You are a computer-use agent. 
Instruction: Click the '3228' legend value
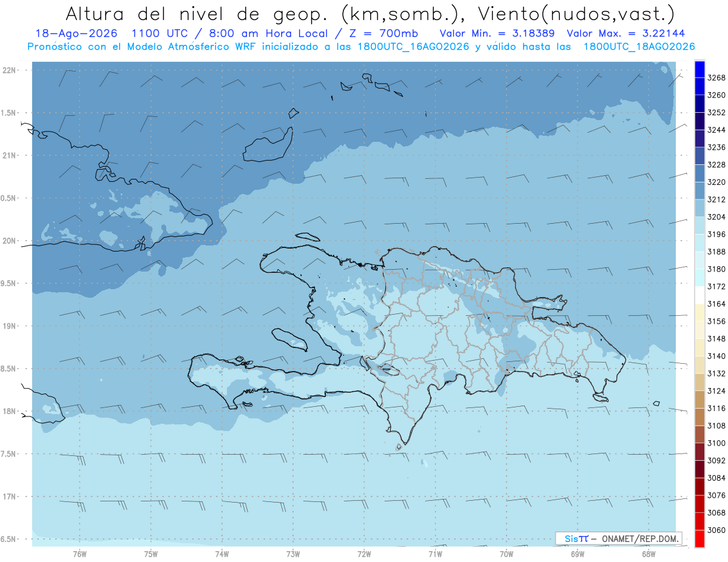pyautogui.click(x=716, y=165)
